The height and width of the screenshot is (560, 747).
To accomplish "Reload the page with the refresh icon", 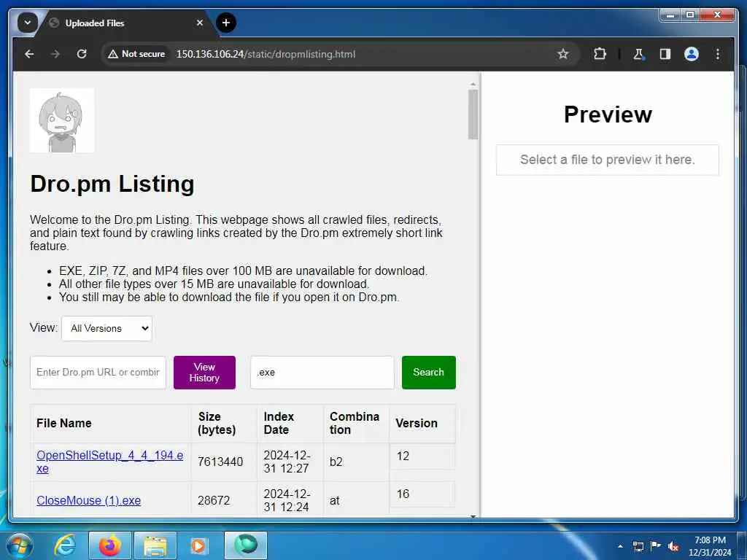I will point(82,54).
